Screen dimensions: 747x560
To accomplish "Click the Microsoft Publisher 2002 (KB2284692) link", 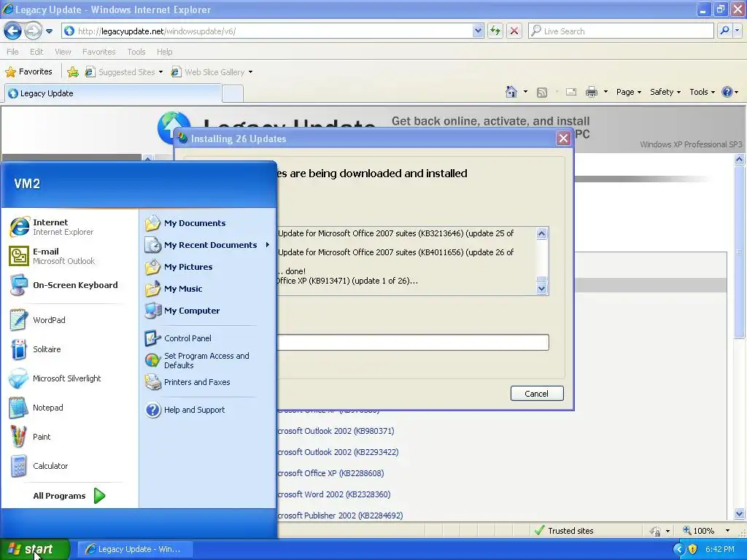I will tap(340, 516).
